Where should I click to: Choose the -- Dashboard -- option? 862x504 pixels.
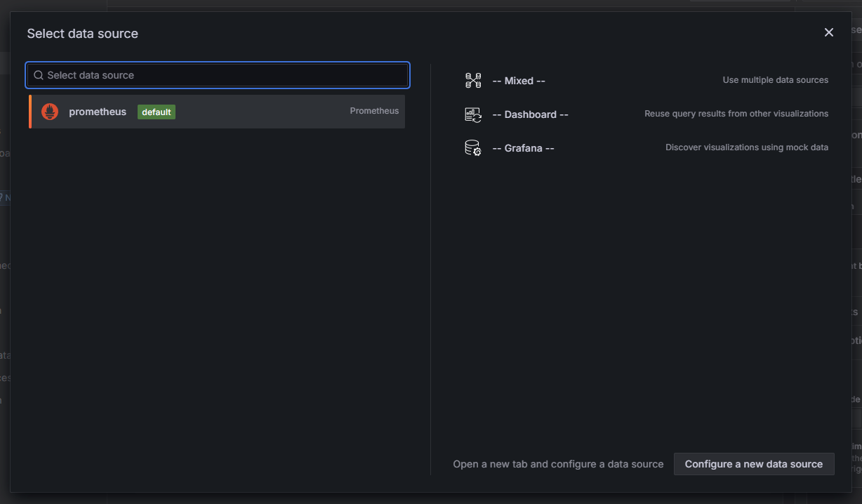point(646,114)
